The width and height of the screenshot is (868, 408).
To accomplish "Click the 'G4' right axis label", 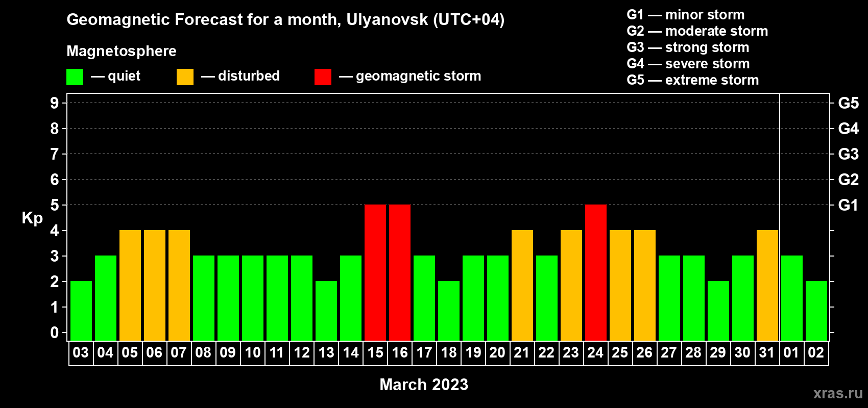I will [849, 129].
